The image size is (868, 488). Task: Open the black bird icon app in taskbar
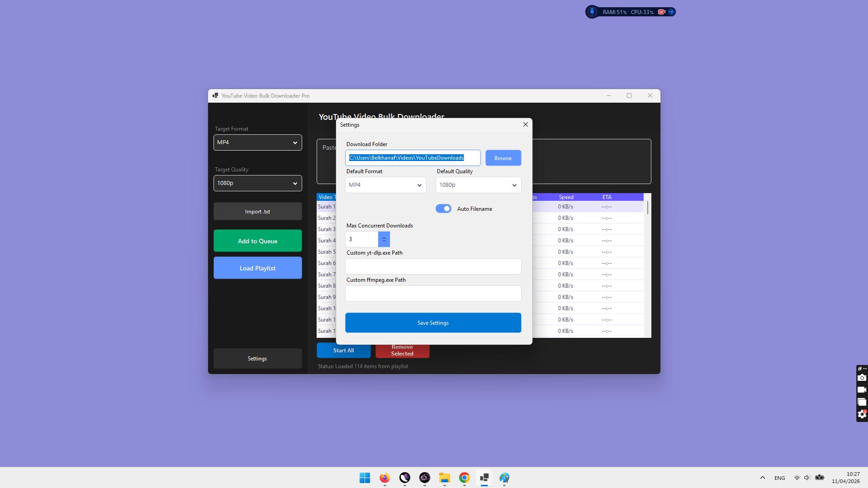404,478
